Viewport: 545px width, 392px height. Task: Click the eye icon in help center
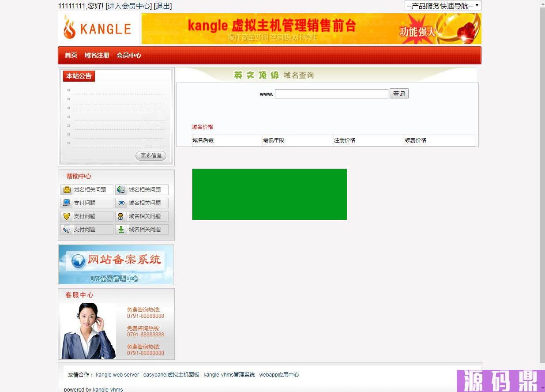pos(121,203)
